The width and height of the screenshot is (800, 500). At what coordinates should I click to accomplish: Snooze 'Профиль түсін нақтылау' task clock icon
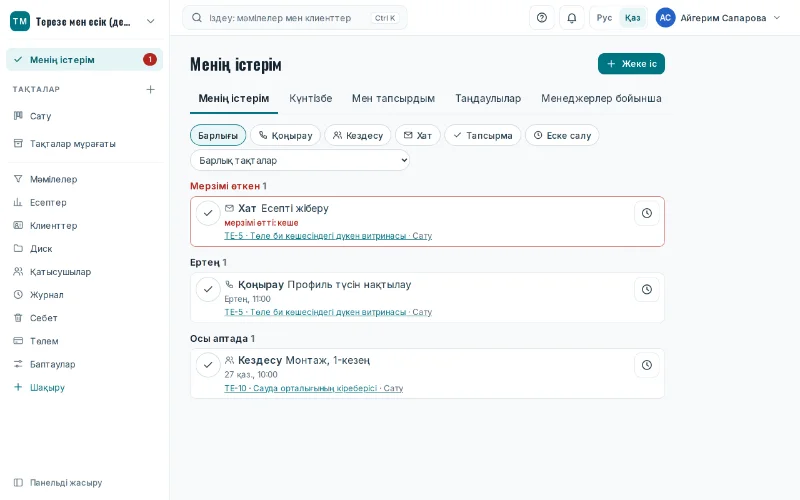[x=646, y=289]
